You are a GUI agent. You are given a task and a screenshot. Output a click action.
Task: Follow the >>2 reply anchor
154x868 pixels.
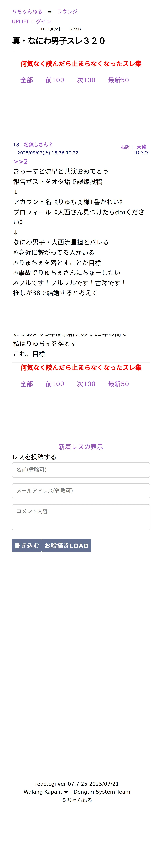coord(21,162)
